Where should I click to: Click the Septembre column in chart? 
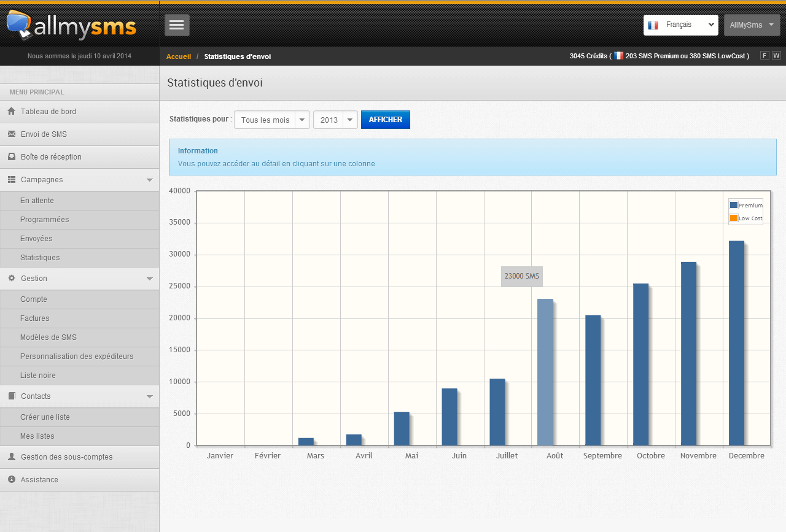[593, 380]
